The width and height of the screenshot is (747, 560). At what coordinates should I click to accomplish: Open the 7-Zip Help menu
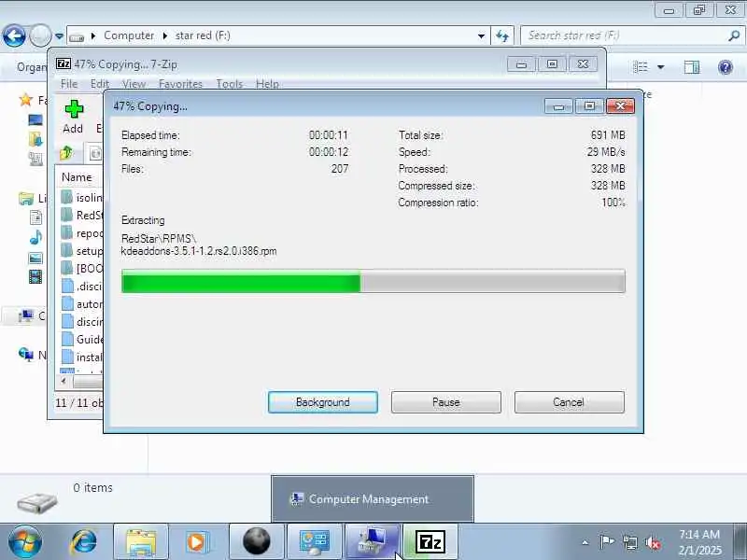click(267, 84)
